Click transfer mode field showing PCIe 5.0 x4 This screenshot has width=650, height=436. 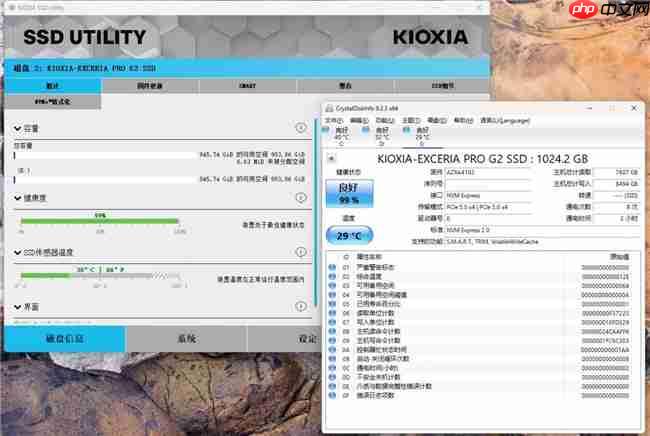[x=488, y=207]
